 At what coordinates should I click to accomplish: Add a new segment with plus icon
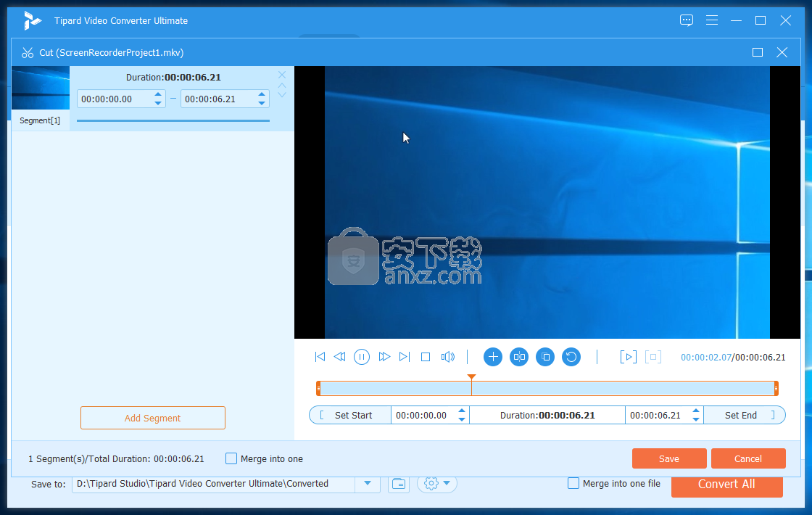[493, 356]
